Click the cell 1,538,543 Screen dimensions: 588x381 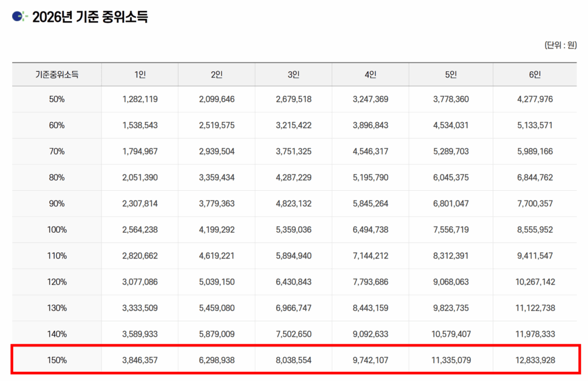pyautogui.click(x=140, y=125)
